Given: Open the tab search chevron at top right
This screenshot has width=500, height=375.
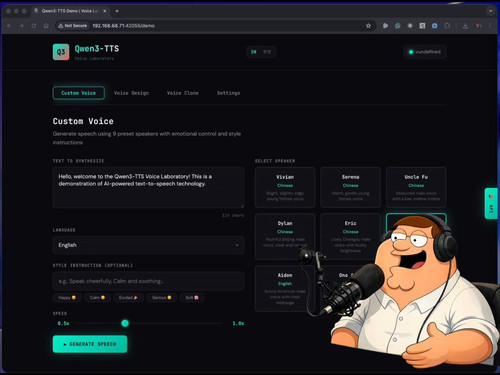Looking at the screenshot, I should pos(490,11).
